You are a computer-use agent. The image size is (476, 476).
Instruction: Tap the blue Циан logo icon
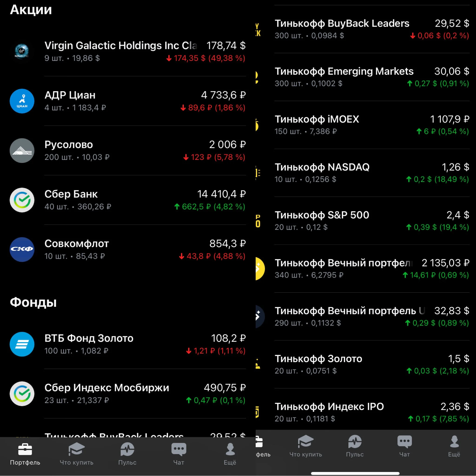click(x=22, y=101)
